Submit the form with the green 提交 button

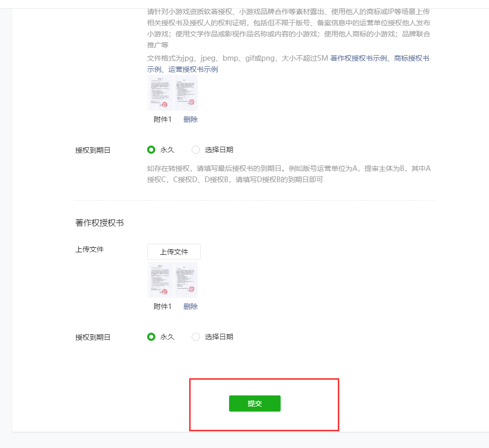coord(255,404)
